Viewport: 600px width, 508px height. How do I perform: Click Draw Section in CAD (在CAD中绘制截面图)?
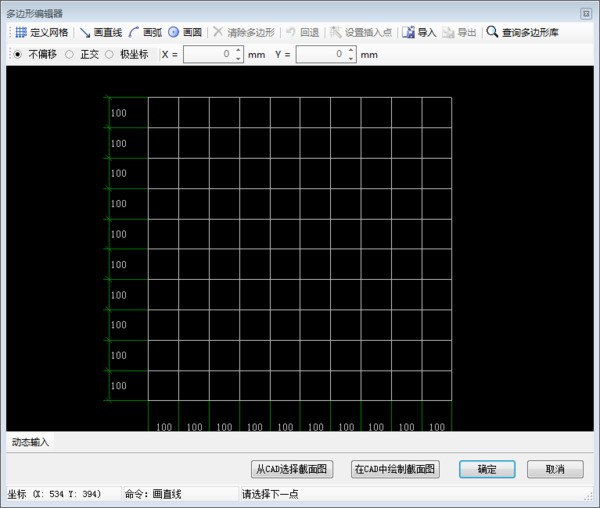click(397, 469)
